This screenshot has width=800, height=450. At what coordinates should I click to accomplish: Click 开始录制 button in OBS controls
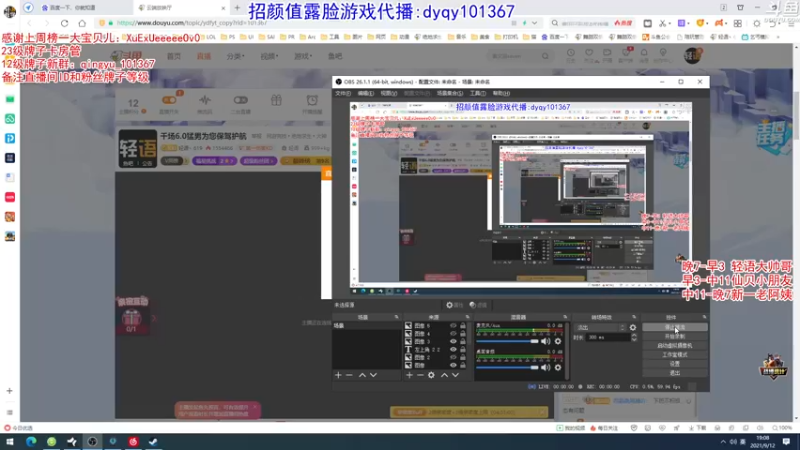coord(674,337)
